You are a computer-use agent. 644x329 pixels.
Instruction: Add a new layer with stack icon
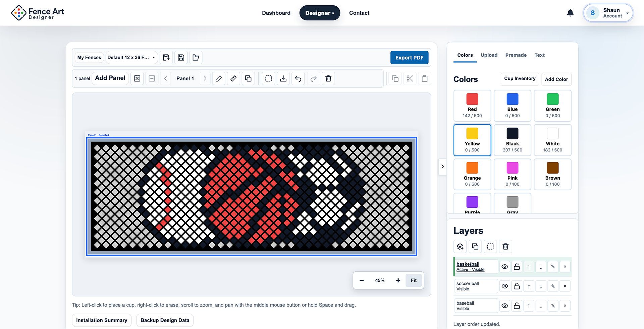[x=460, y=247]
